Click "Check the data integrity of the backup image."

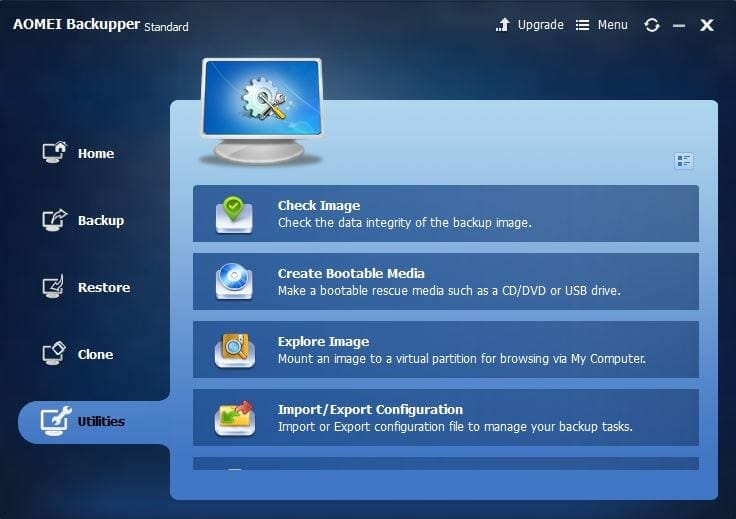[405, 223]
